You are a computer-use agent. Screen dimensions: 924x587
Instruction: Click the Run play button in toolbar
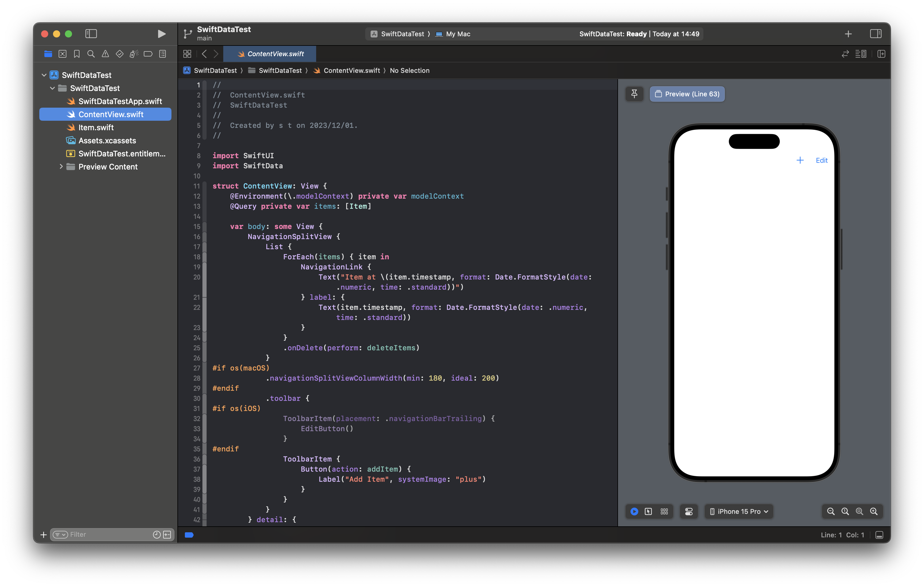162,34
